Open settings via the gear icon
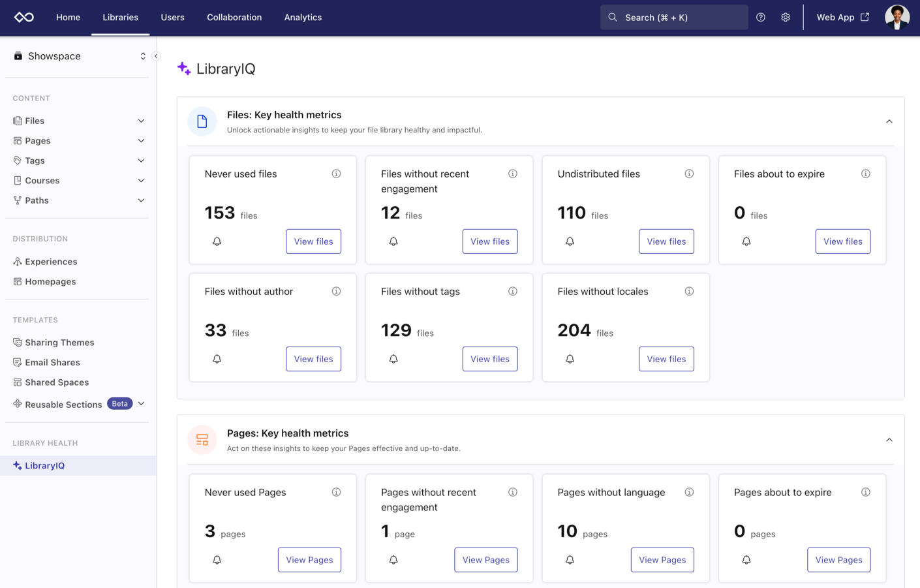Screen dimensions: 920x588 pyautogui.click(x=786, y=18)
